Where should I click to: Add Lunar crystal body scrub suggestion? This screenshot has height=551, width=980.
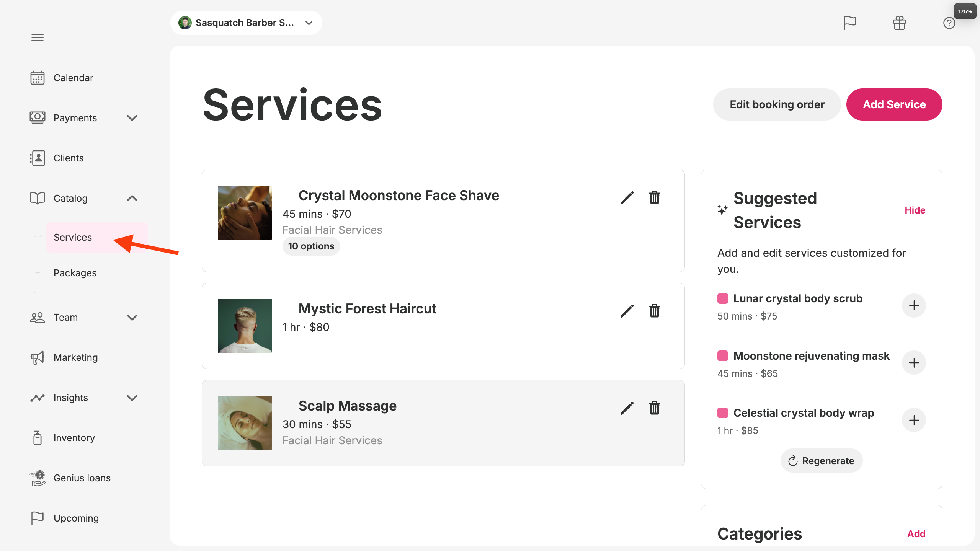pos(914,305)
